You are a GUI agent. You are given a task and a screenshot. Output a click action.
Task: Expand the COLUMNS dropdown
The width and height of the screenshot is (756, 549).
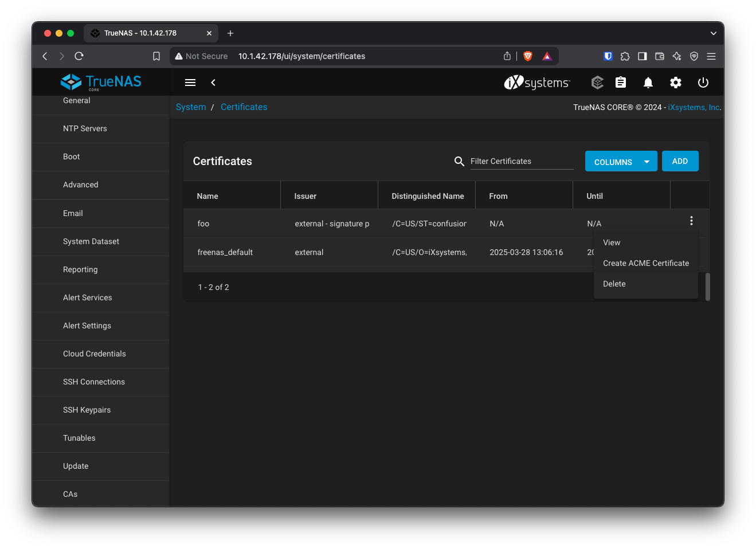[621, 162]
